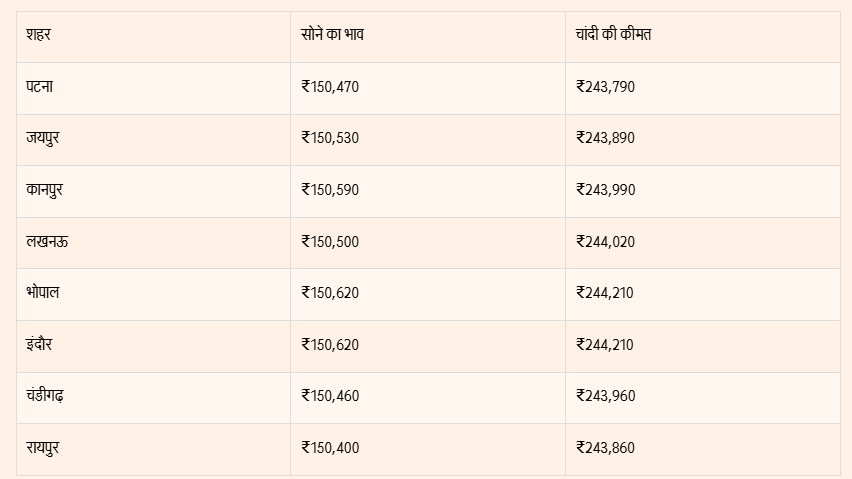Select the भोपाल city cell

(x=44, y=293)
